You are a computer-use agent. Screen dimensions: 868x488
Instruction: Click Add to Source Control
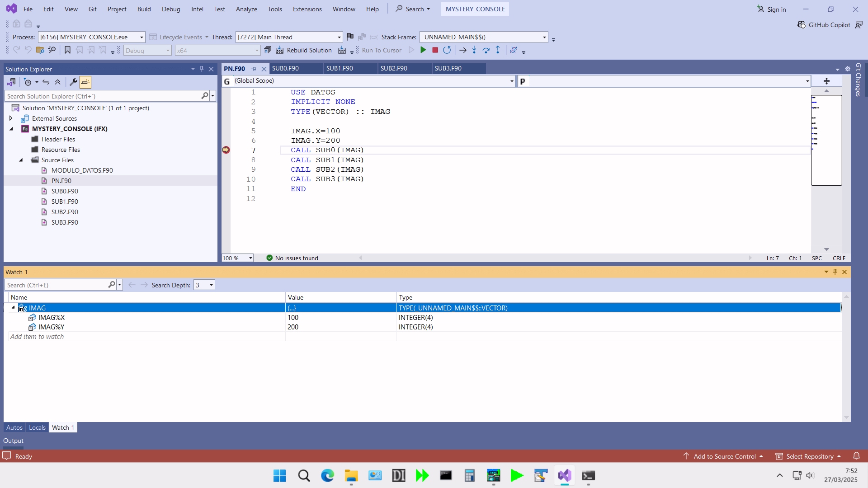724,456
